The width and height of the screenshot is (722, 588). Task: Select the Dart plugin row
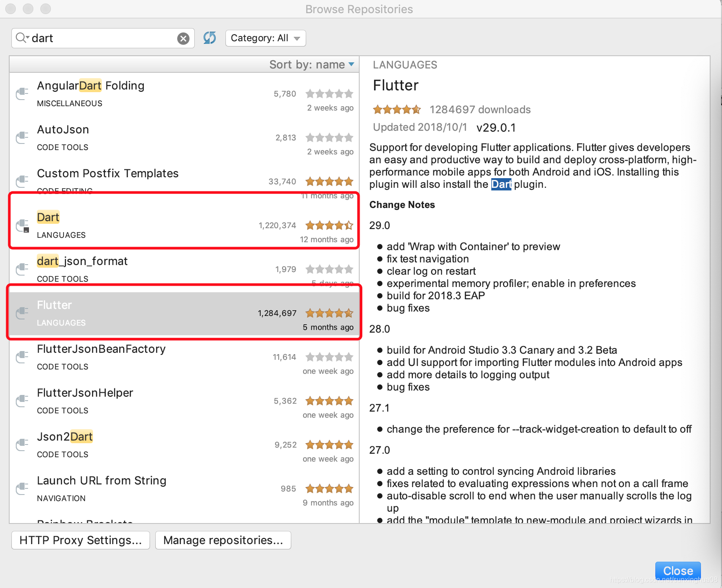point(184,226)
